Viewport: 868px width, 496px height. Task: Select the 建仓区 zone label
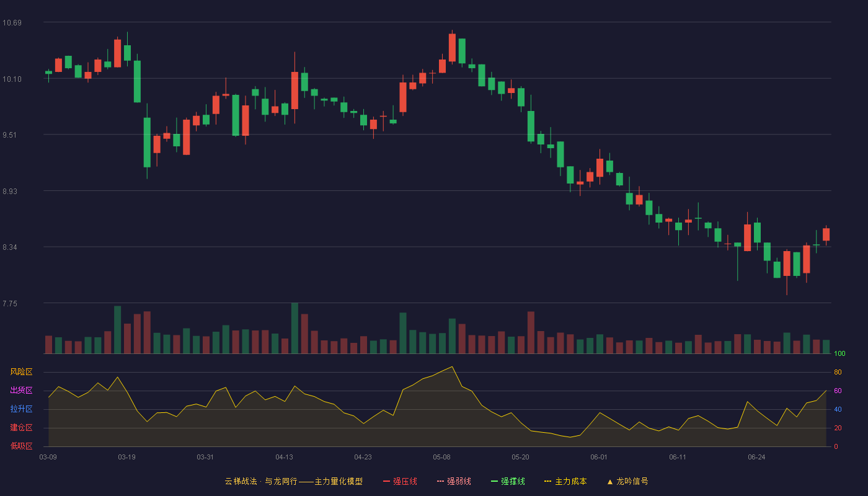pos(21,428)
